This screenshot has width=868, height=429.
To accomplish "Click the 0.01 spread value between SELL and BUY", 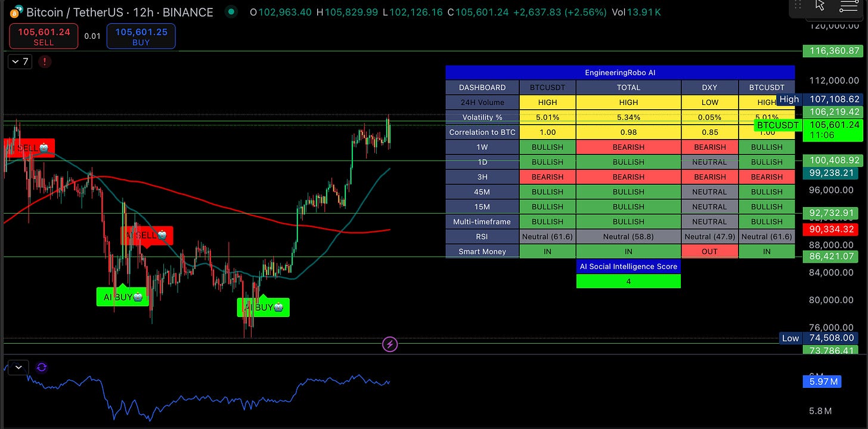I will click(92, 36).
